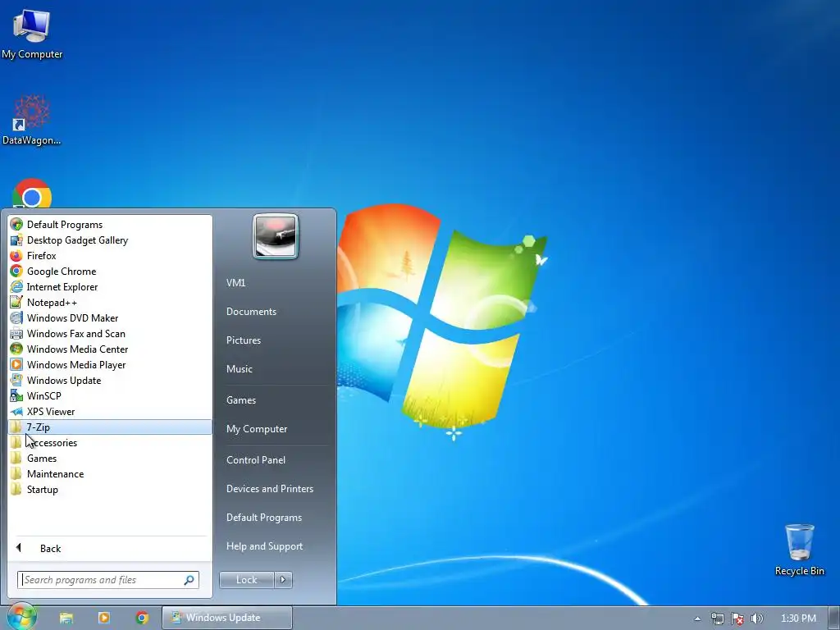Open Windows Explorer from taskbar
Image resolution: width=840 pixels, height=630 pixels.
(66, 618)
